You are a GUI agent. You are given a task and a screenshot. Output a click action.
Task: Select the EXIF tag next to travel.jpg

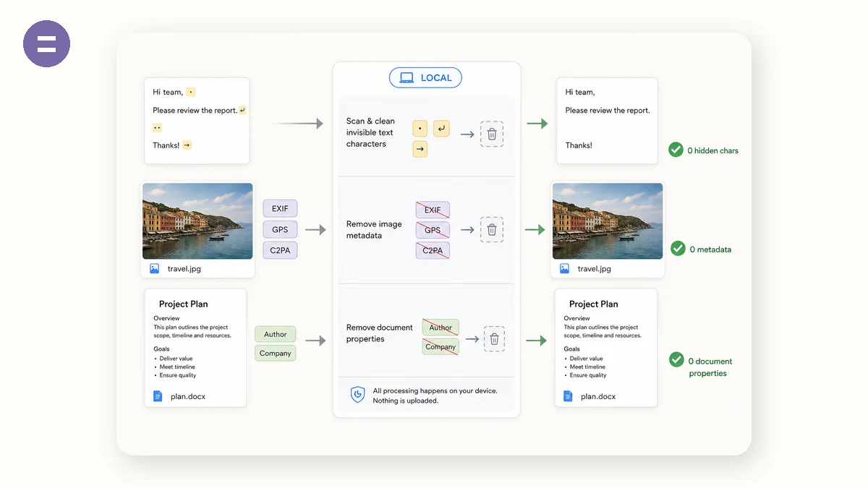coord(280,208)
